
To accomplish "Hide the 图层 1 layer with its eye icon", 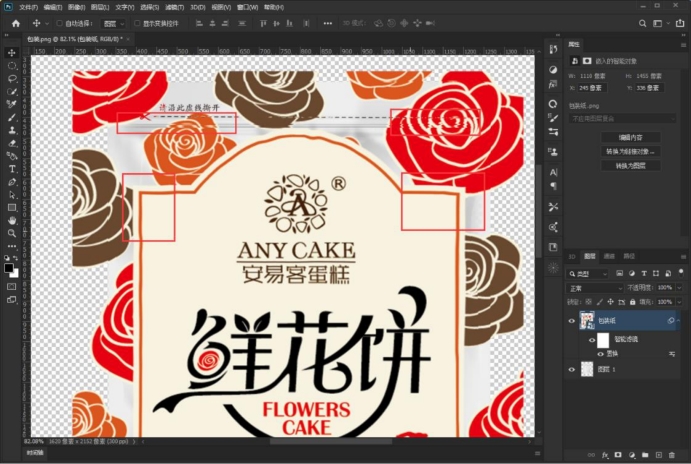I will tap(572, 370).
